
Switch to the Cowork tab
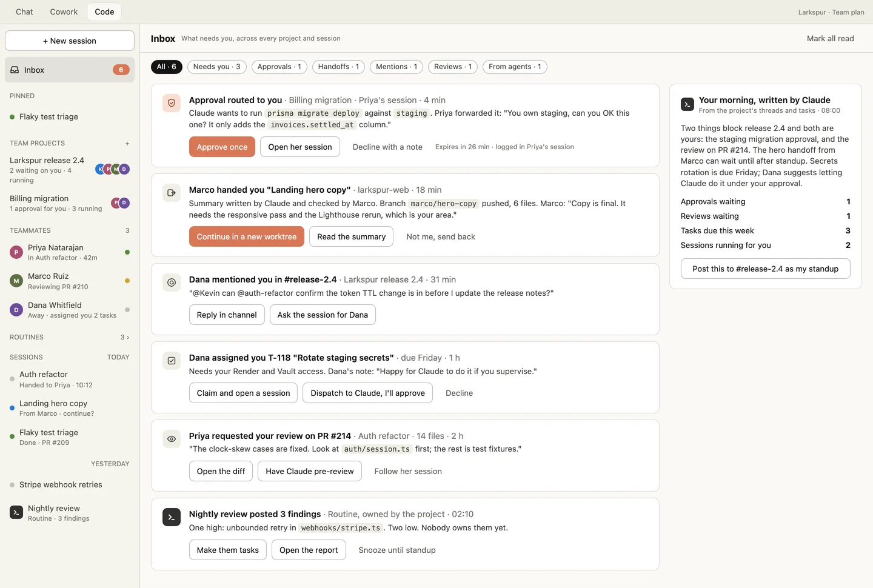(x=64, y=12)
